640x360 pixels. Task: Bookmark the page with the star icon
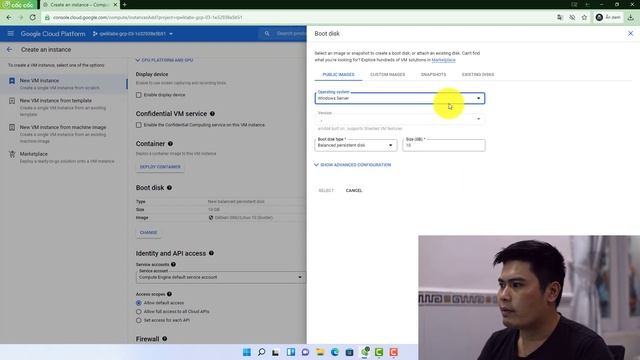[x=584, y=18]
